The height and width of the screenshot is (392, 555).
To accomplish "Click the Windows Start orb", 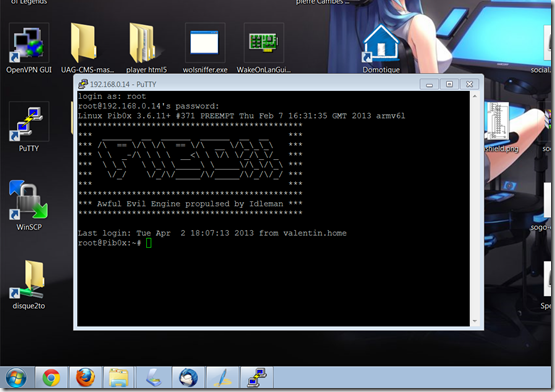I will tap(16, 378).
